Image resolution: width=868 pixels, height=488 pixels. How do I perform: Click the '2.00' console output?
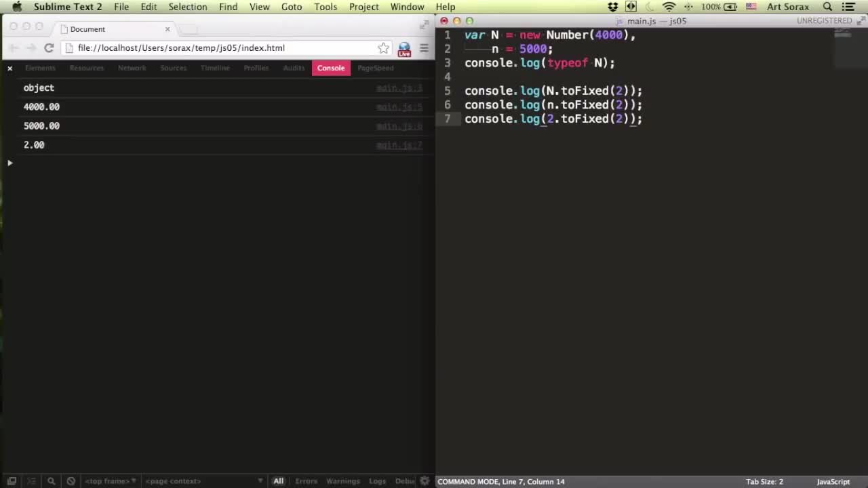[34, 144]
